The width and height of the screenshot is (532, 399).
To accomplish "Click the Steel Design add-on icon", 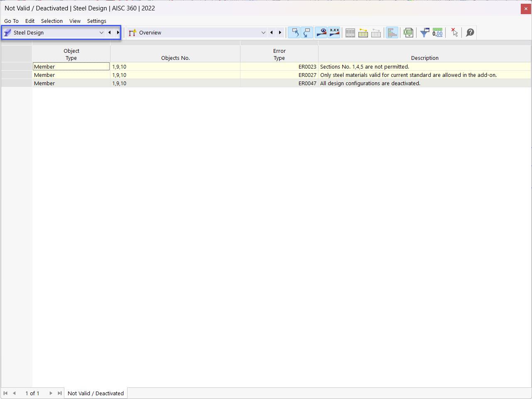I will point(7,32).
